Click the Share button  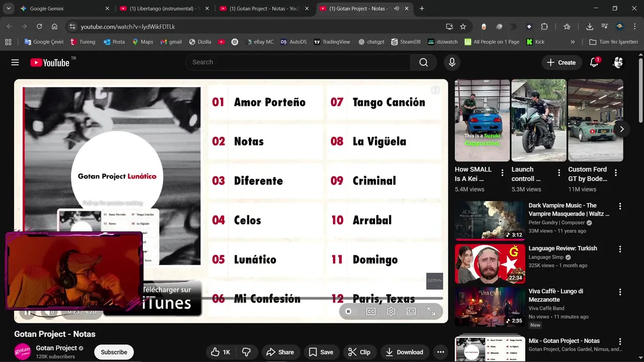coord(280,352)
